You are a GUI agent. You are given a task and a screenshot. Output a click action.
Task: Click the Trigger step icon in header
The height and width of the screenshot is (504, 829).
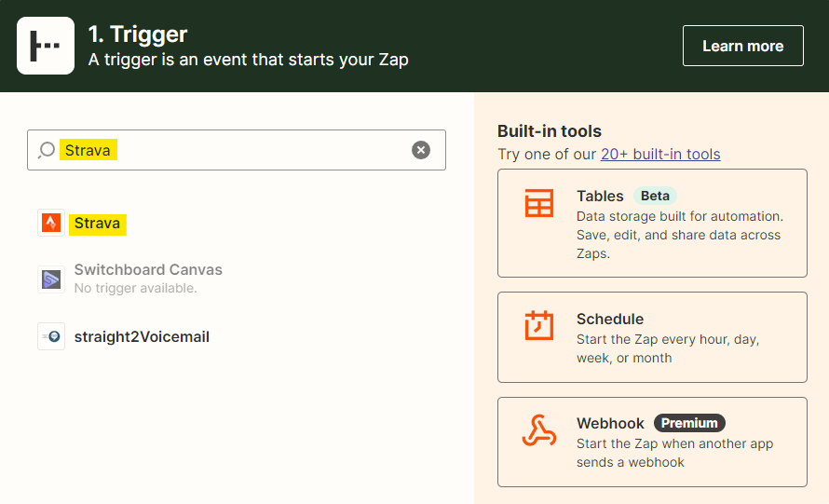[x=46, y=46]
